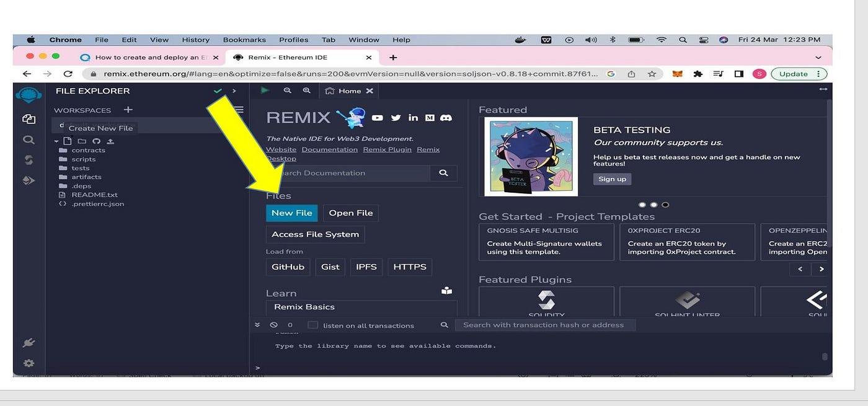Click the search documentation magnifier button

pyautogui.click(x=443, y=173)
